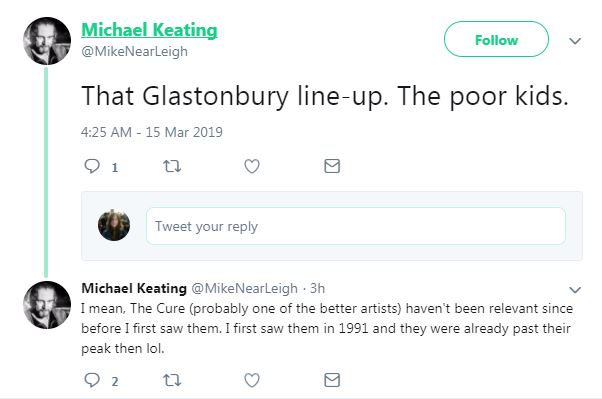Share The Cure tweet via message envelope

[332, 380]
